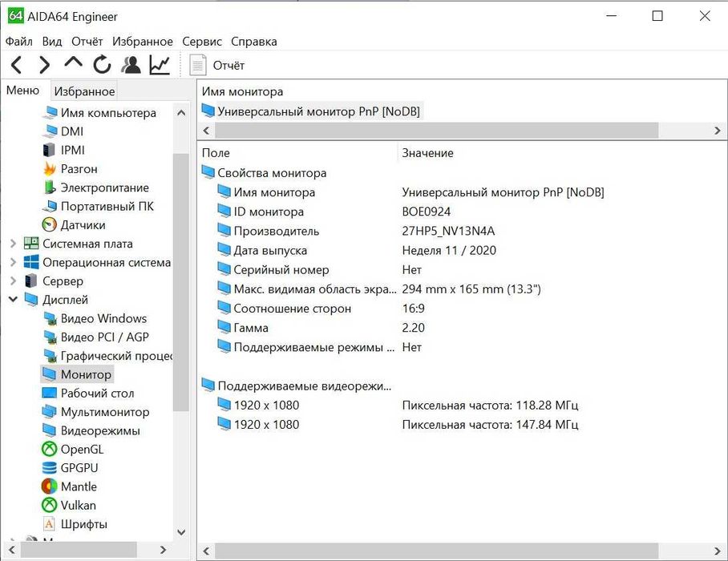Select the IPMI tree item

[73, 150]
